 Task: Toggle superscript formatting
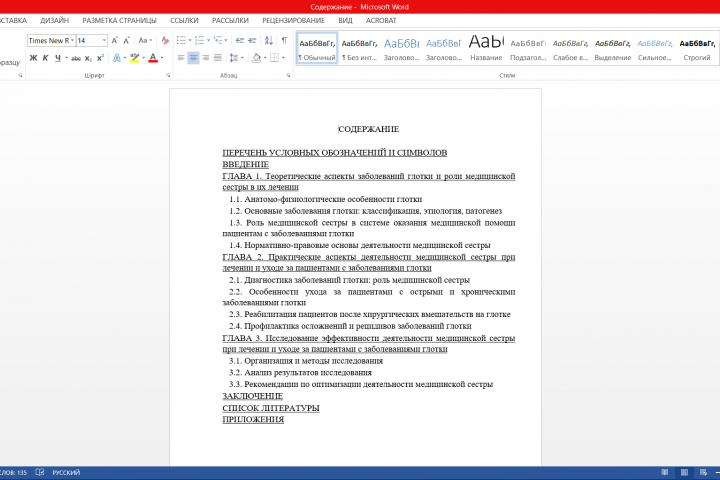click(100, 58)
